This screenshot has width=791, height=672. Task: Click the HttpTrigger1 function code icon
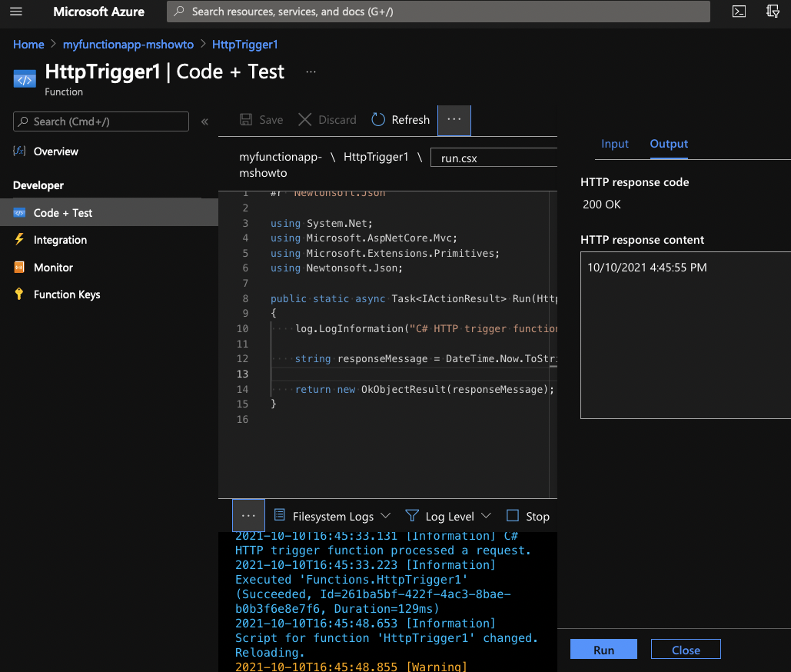(x=25, y=78)
